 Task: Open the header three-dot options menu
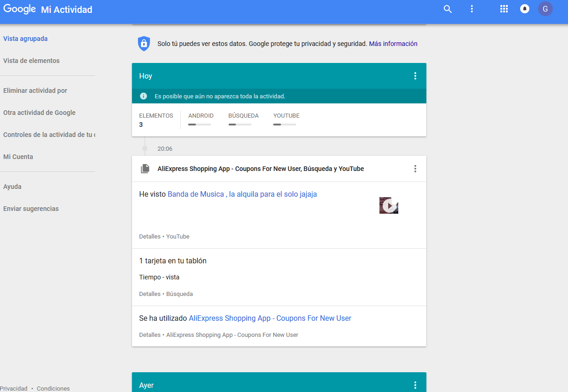pyautogui.click(x=471, y=9)
